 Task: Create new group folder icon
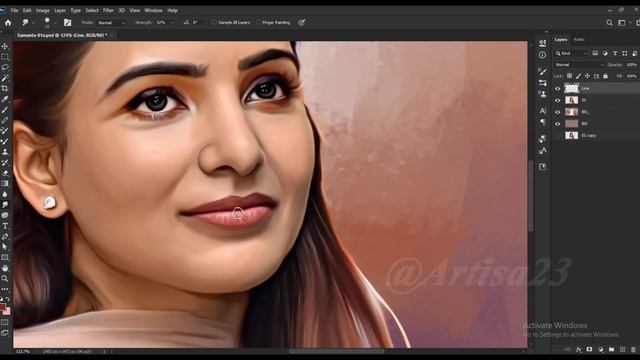pos(611,350)
